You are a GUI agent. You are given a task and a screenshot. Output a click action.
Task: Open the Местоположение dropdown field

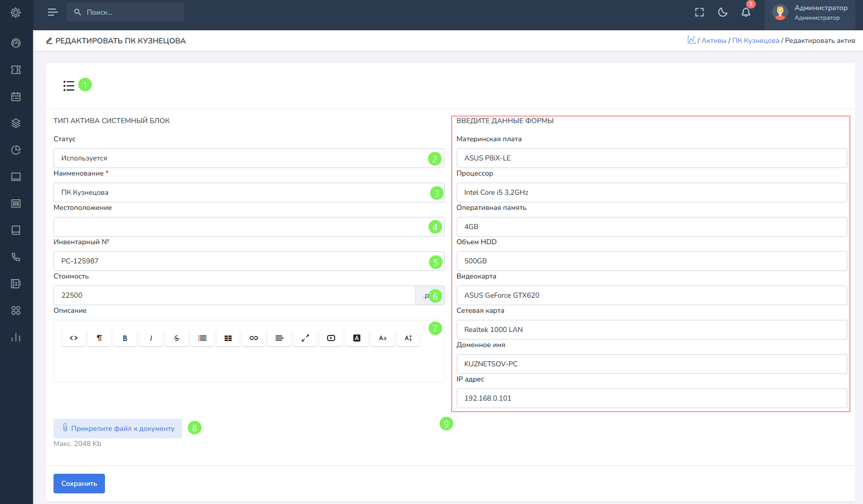click(x=242, y=227)
